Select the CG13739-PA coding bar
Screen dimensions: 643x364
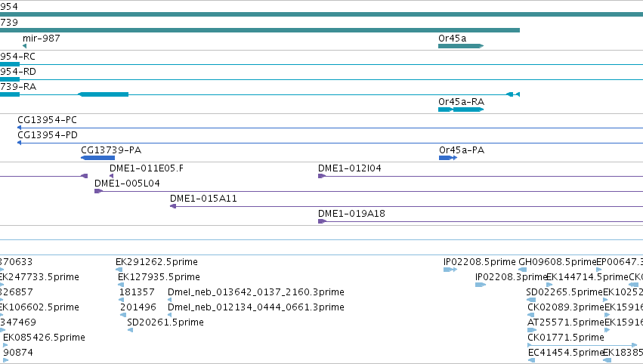point(97,158)
